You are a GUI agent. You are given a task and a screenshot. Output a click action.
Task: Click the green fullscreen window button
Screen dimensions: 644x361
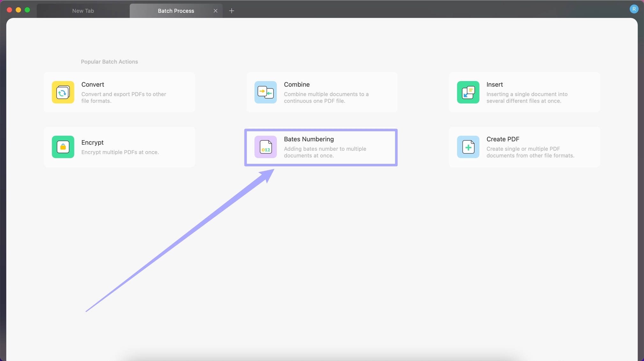27,10
